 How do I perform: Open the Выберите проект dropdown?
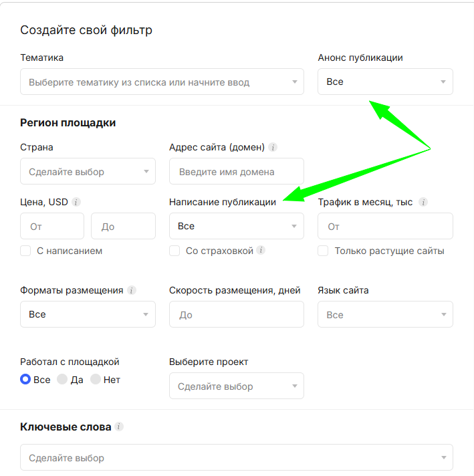click(236, 386)
